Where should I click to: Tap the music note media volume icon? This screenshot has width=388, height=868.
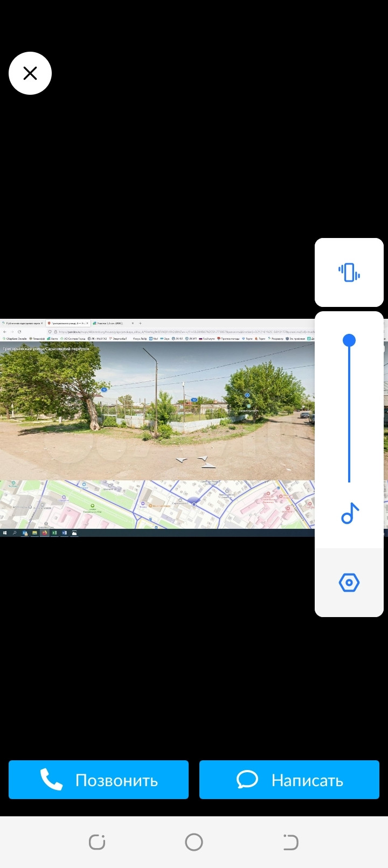[349, 514]
